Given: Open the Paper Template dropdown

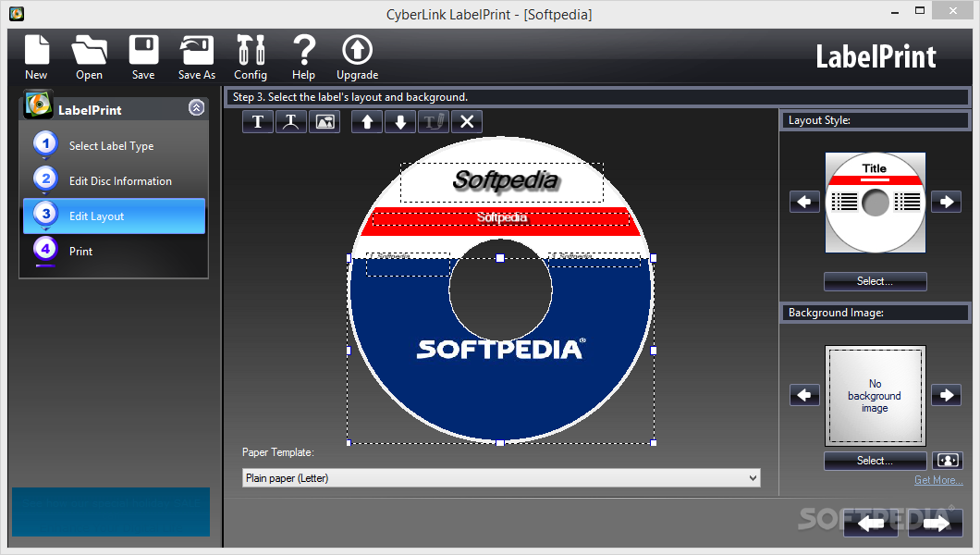Looking at the screenshot, I should click(x=501, y=478).
